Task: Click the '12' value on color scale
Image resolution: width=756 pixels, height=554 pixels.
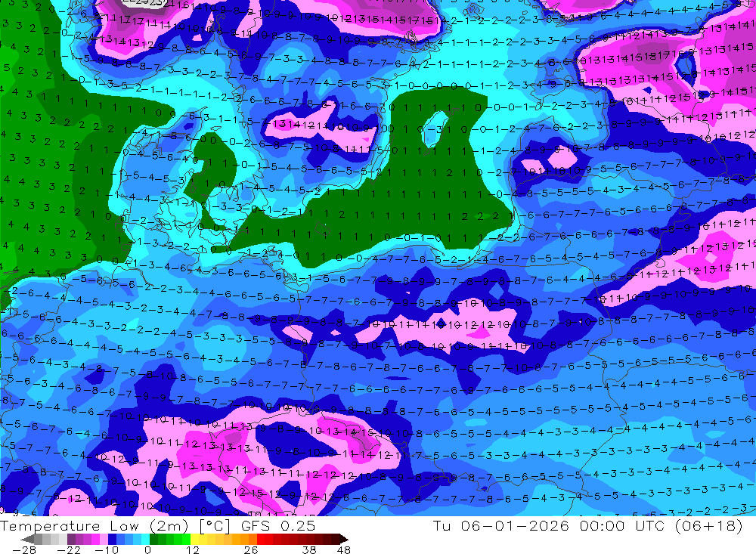Action: click(192, 549)
